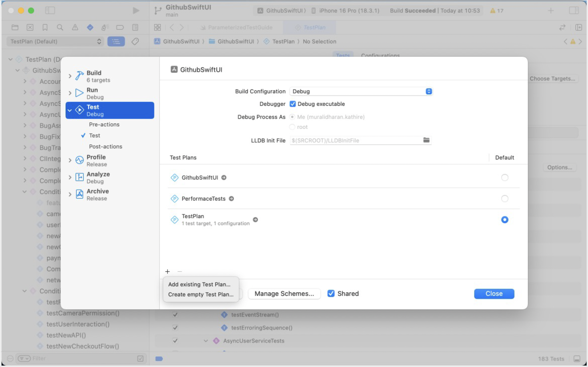Set GithubSwiftUI as default test plan
Screen dimensions: 588x367
505,178
